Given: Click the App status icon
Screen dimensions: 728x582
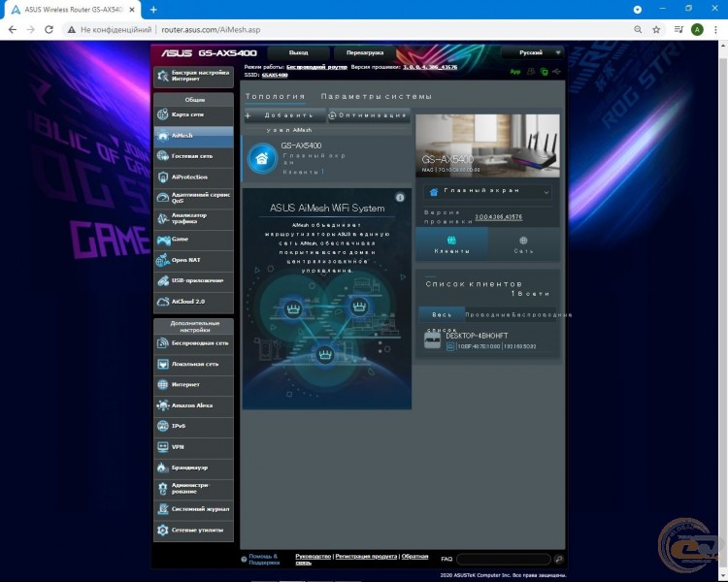Looking at the screenshot, I should 515,72.
